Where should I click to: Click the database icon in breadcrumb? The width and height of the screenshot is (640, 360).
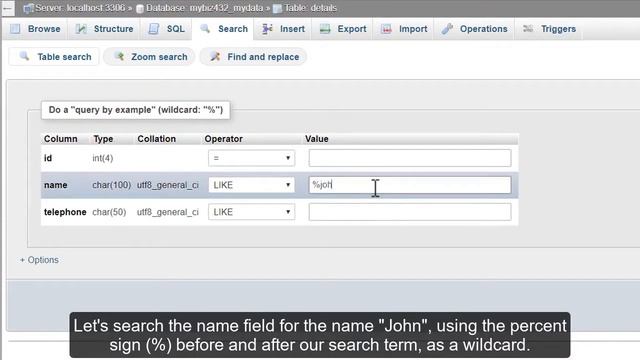(x=140, y=9)
